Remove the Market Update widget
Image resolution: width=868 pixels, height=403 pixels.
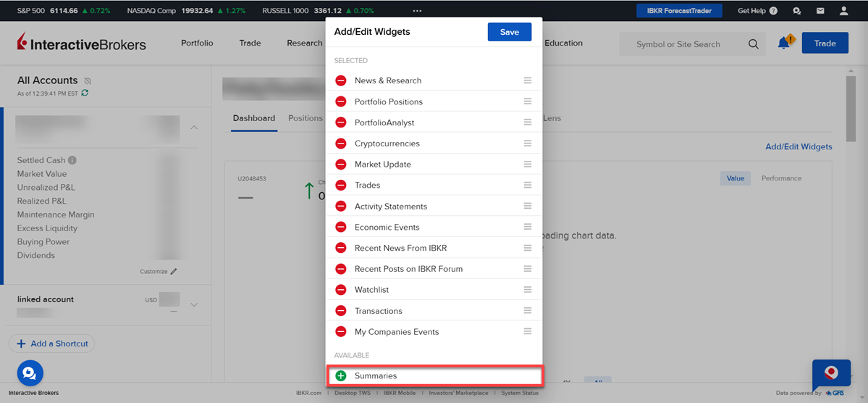(x=341, y=165)
